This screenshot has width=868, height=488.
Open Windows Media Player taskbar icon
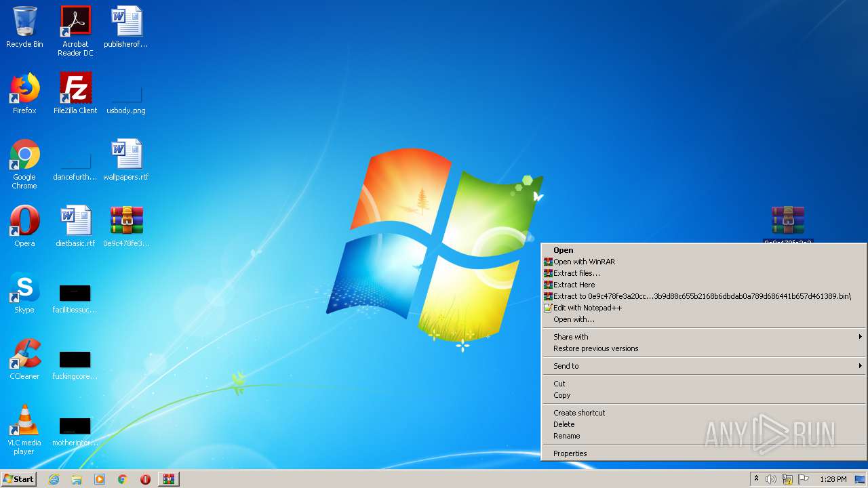coord(100,479)
